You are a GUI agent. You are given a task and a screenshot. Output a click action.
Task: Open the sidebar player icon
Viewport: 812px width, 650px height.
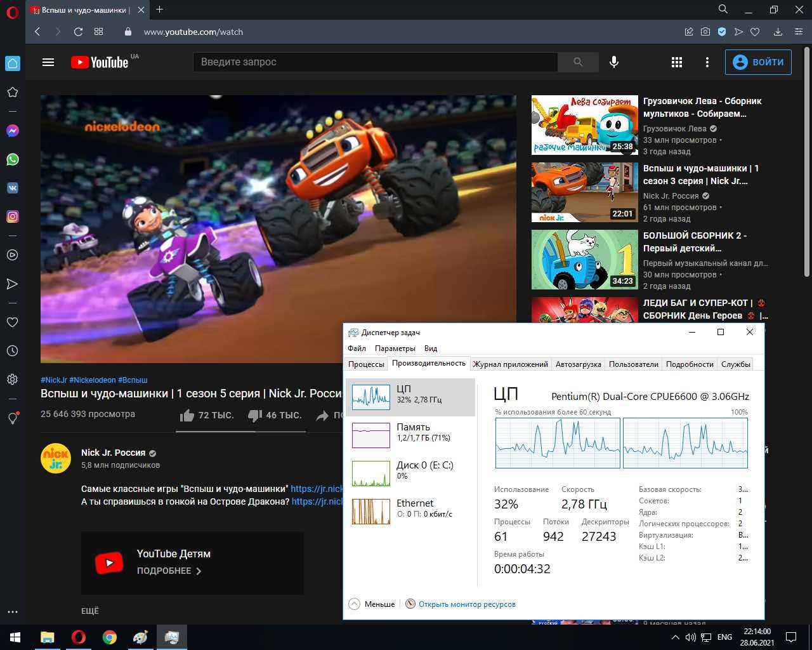click(12, 255)
